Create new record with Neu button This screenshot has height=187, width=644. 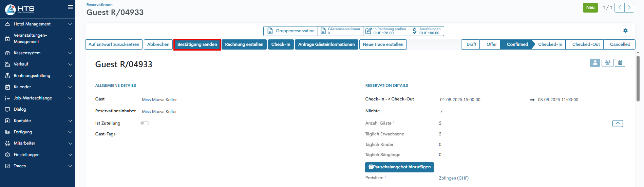tap(590, 7)
